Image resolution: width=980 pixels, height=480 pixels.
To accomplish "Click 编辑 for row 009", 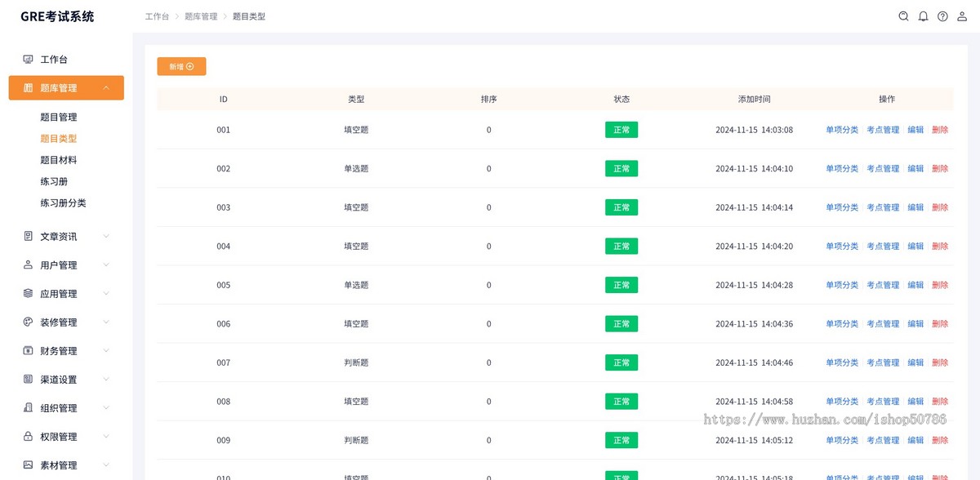I will (x=915, y=440).
